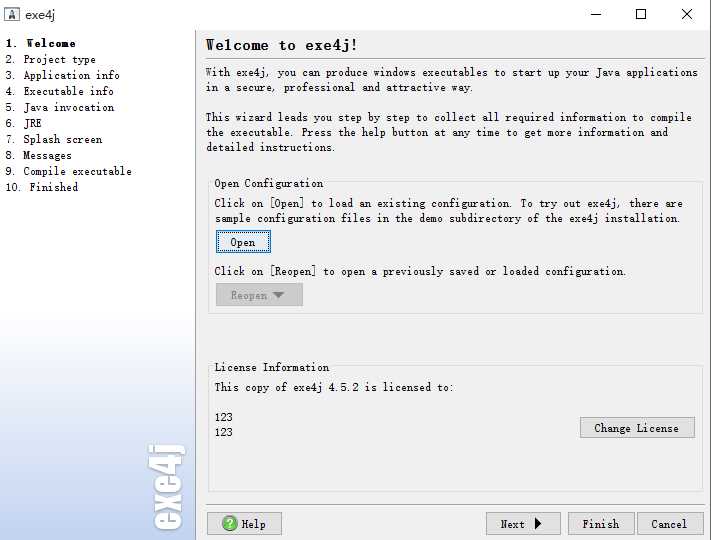Select the Java invocation step

point(68,107)
